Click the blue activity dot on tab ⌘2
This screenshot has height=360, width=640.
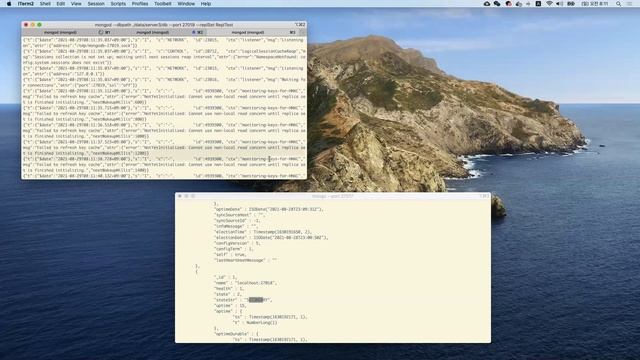coord(194,32)
